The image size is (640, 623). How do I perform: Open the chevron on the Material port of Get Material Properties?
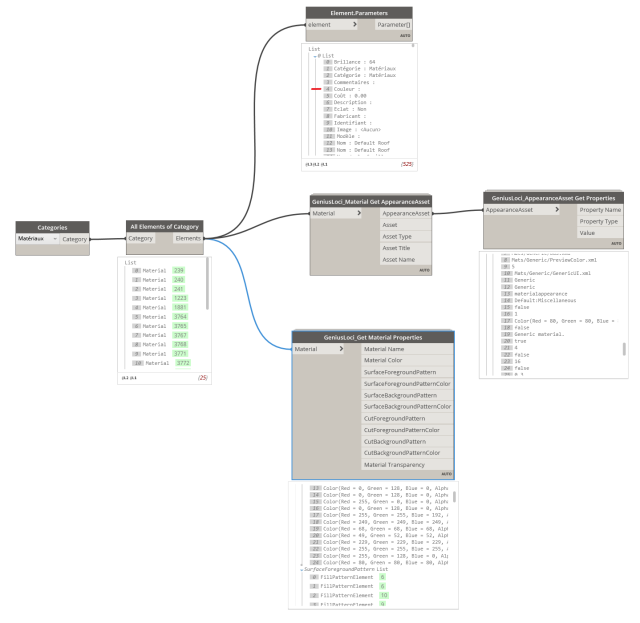(341, 349)
